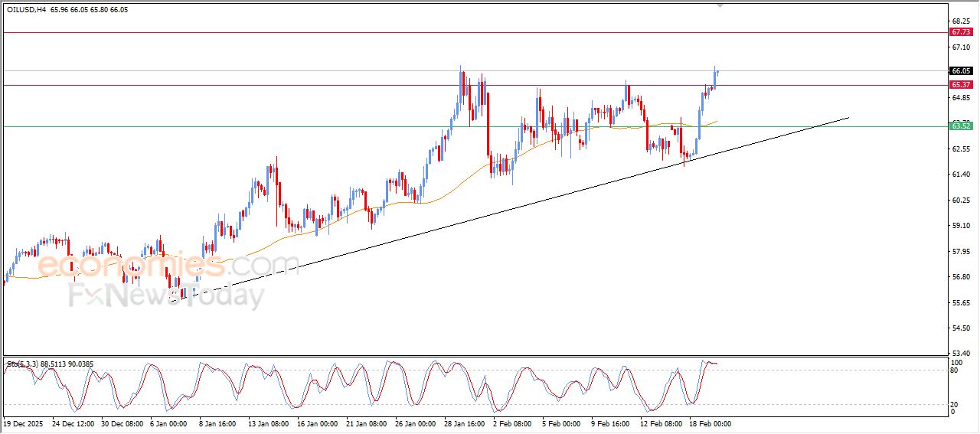Select the green 63.52 price level label
Image resolution: width=980 pixels, height=434 pixels.
pyautogui.click(x=961, y=126)
